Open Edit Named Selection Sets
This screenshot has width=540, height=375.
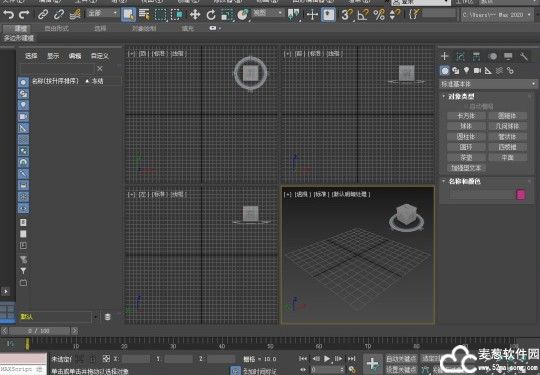(415, 15)
